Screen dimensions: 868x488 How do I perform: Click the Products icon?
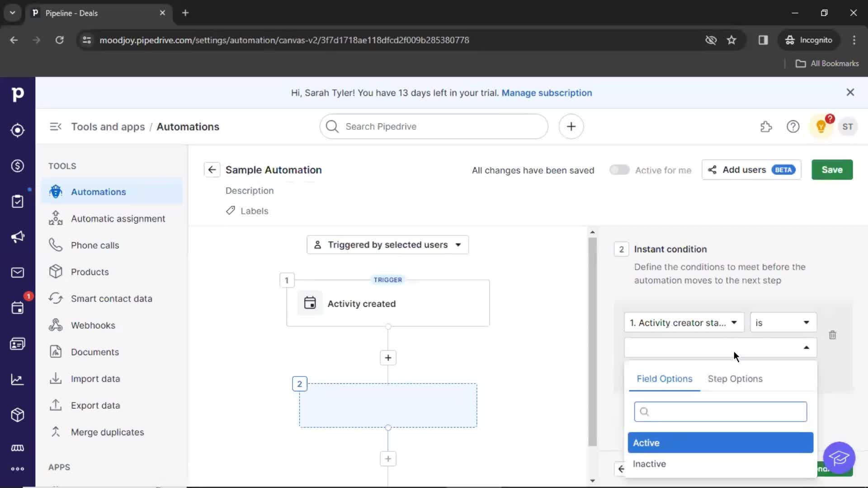(x=56, y=272)
